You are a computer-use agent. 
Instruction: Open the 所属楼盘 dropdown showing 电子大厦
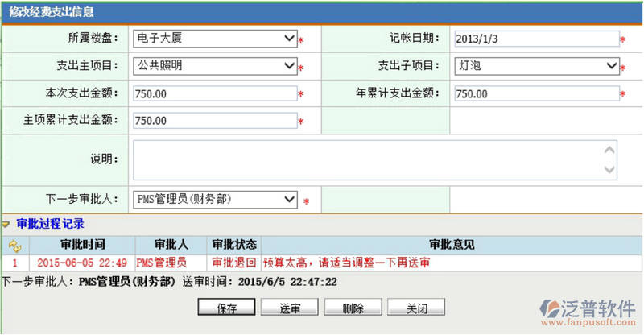coord(215,39)
